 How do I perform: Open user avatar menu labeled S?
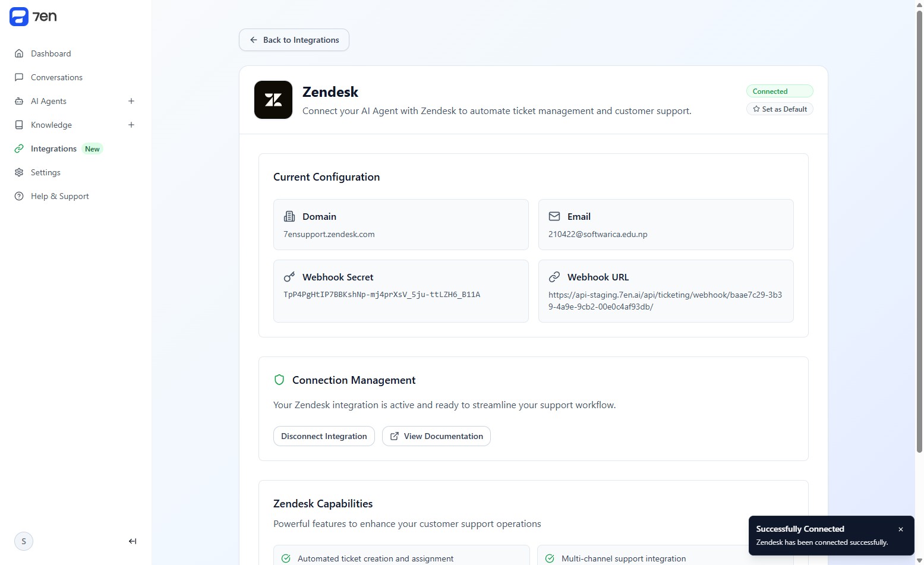(x=24, y=541)
